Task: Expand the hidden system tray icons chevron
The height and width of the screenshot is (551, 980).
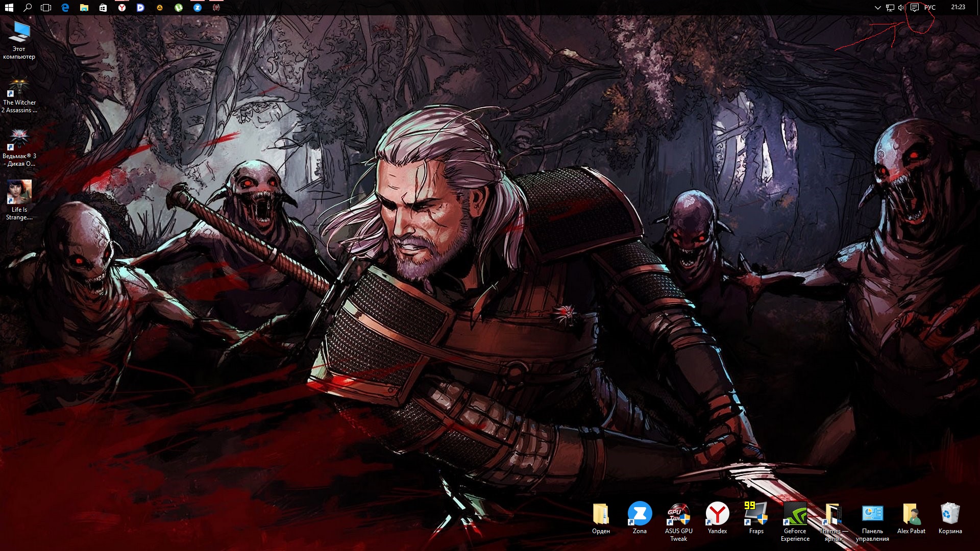Action: [x=877, y=8]
